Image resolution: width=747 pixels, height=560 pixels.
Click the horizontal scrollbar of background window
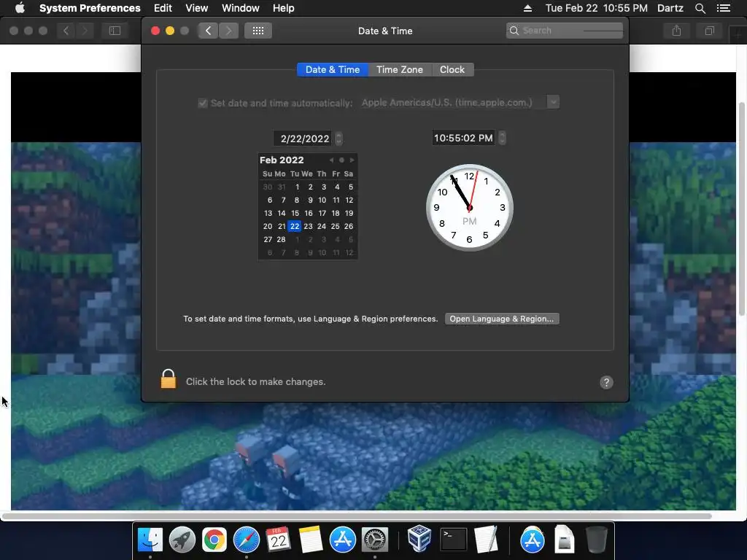pos(356,516)
